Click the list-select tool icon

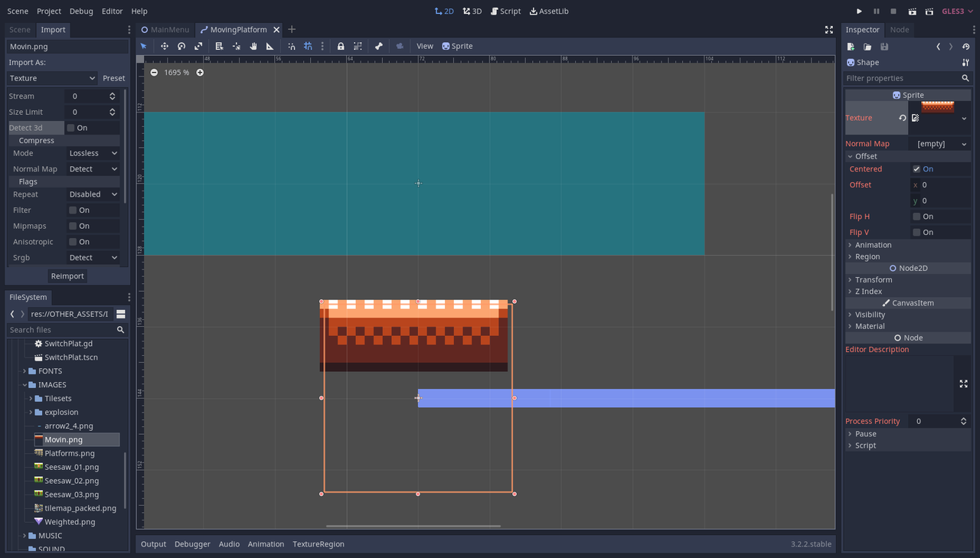click(x=219, y=46)
